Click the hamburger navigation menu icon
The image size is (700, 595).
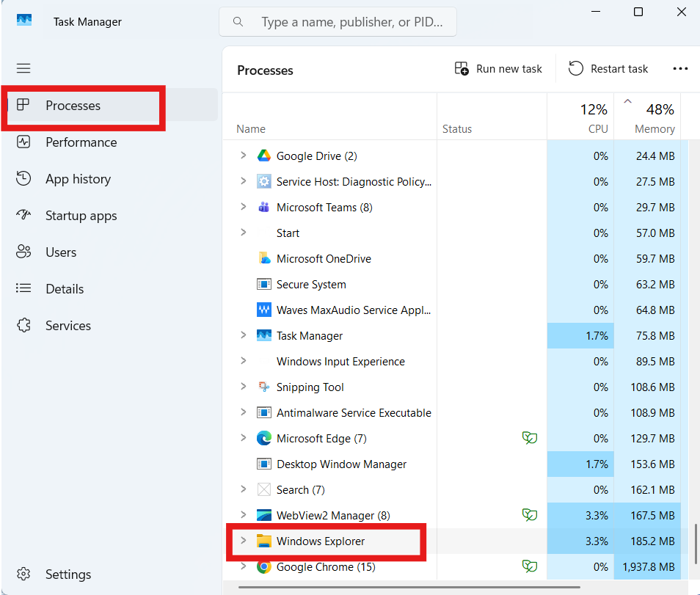[x=23, y=68]
